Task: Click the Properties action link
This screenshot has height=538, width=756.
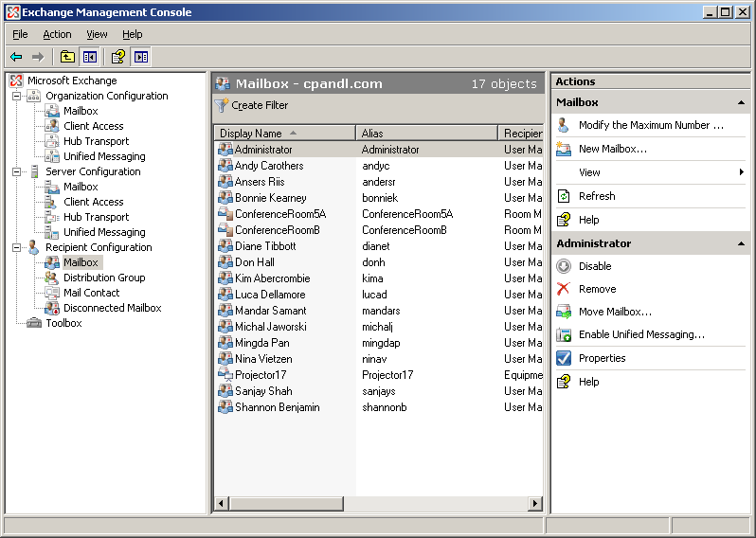Action: 603,358
